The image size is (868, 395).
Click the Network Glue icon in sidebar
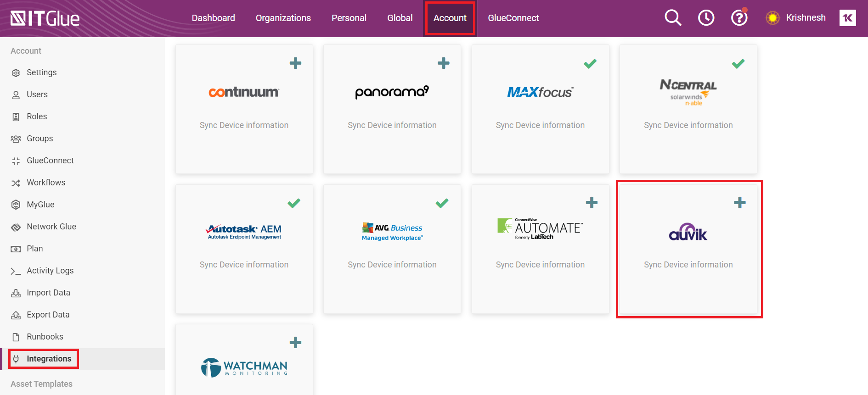[x=16, y=227]
